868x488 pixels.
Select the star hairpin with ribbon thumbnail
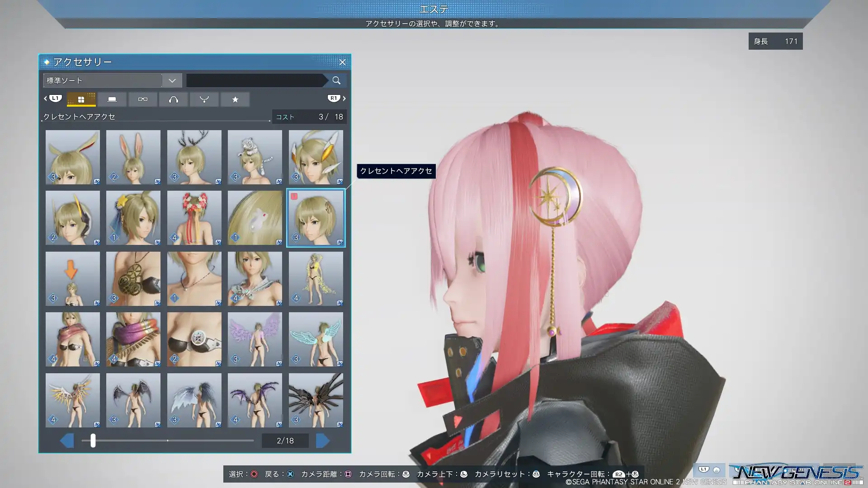(x=133, y=218)
